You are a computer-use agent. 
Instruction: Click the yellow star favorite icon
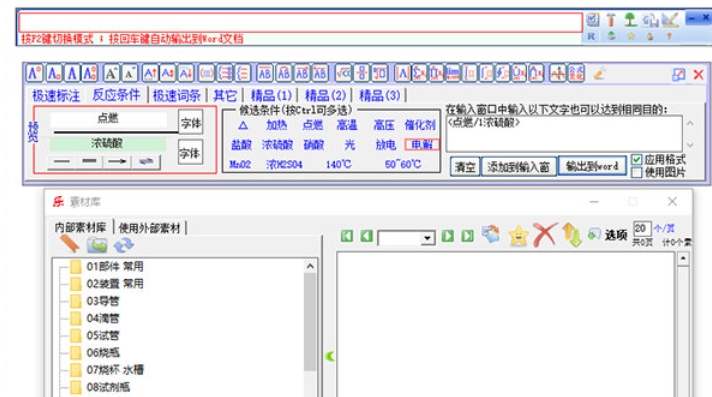pos(518,236)
